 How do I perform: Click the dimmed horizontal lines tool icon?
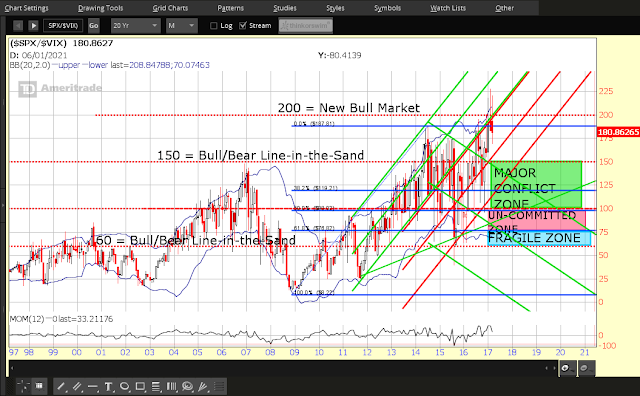click(219, 386)
